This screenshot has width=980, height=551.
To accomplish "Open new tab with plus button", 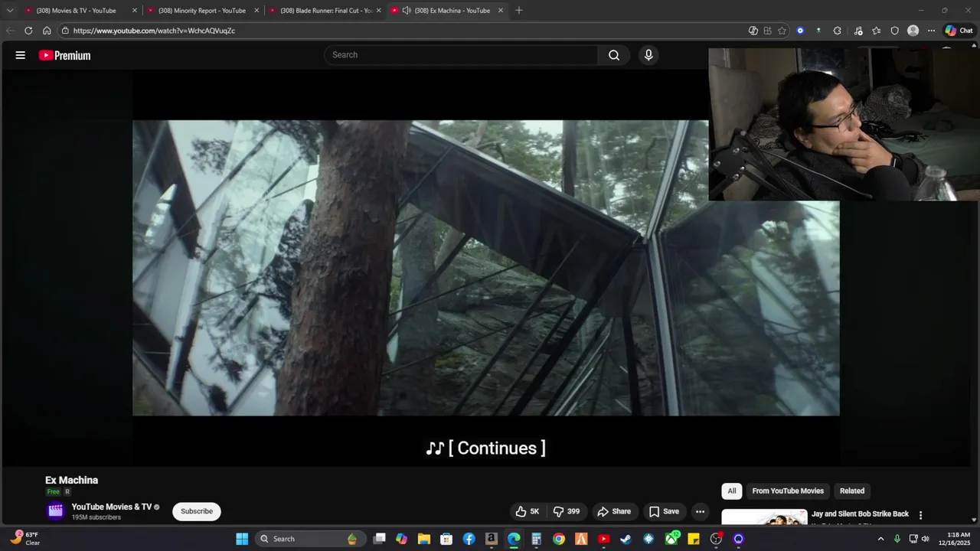I will 518,10.
